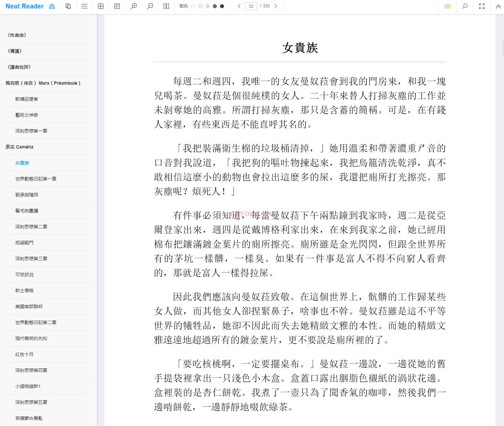Zoom in with the plus magnifier
Image resolution: width=504 pixels, height=426 pixels.
[x=134, y=6]
